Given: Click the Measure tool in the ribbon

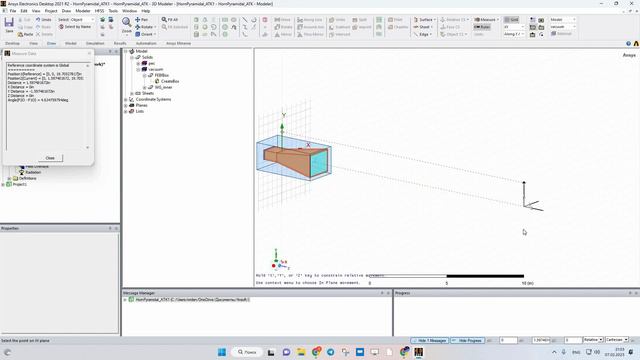Looking at the screenshot, I should [486, 20].
